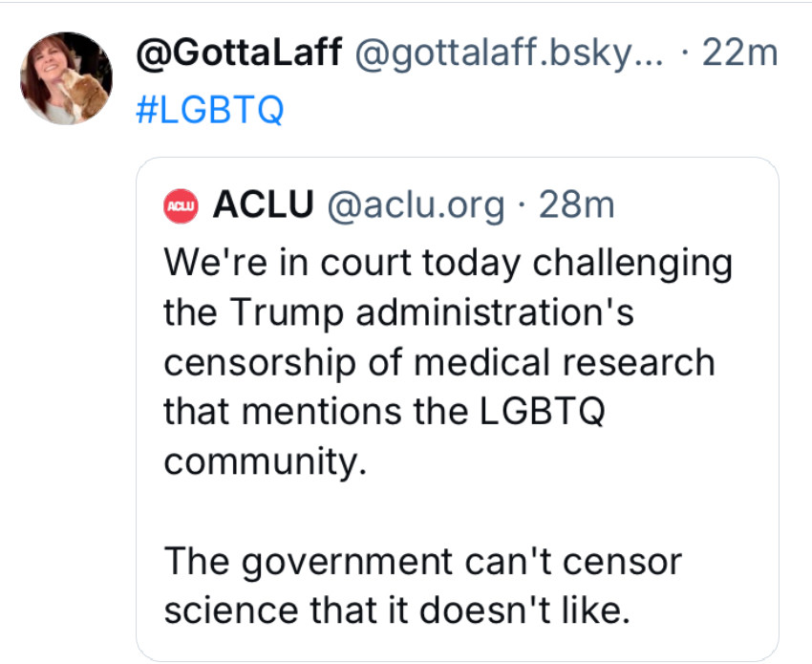Click the line "The government can't censor"

(422, 560)
